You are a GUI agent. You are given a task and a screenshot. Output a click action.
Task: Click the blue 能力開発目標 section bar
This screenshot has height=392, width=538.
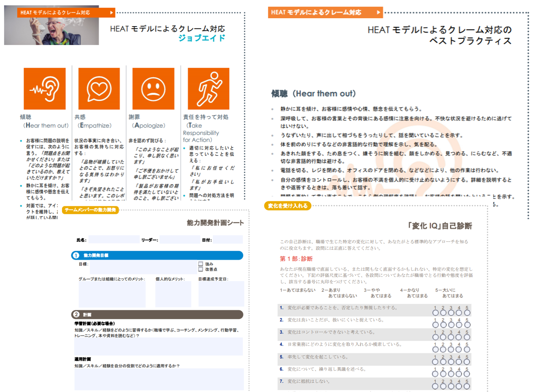click(x=157, y=255)
